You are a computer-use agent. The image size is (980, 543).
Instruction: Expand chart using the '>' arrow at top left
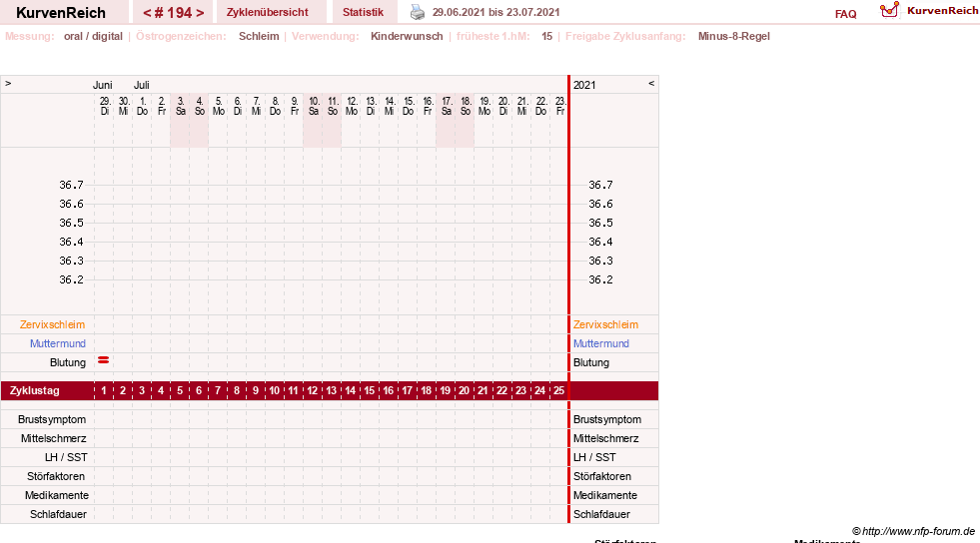point(8,83)
